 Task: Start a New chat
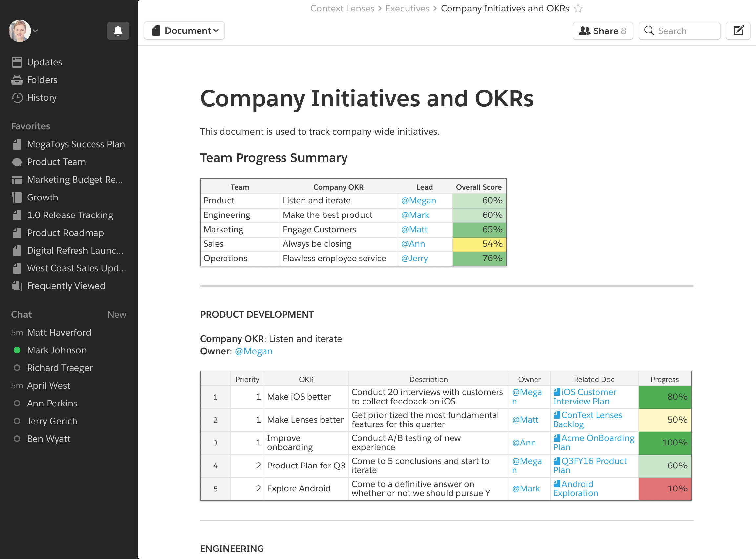[x=116, y=314]
